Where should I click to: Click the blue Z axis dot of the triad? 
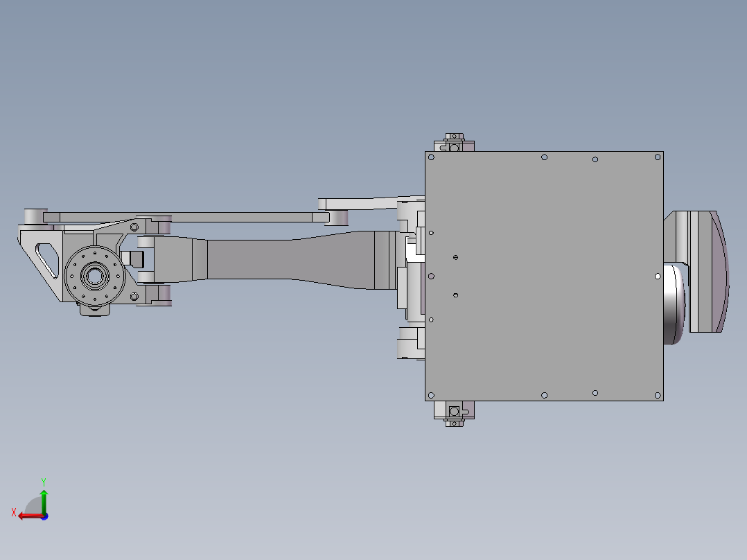click(44, 516)
